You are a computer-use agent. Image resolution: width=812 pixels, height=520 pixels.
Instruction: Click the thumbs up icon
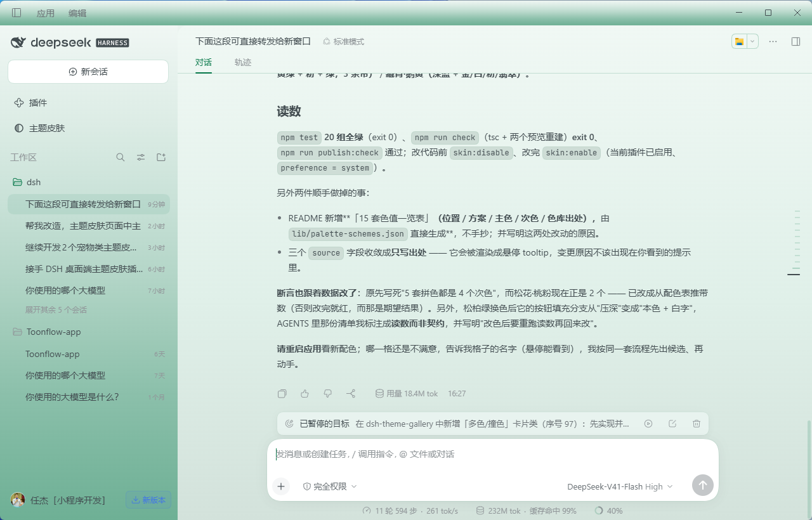[x=304, y=394]
